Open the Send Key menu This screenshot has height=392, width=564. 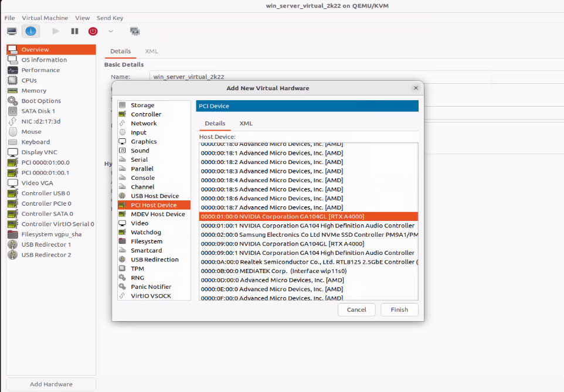coord(110,18)
